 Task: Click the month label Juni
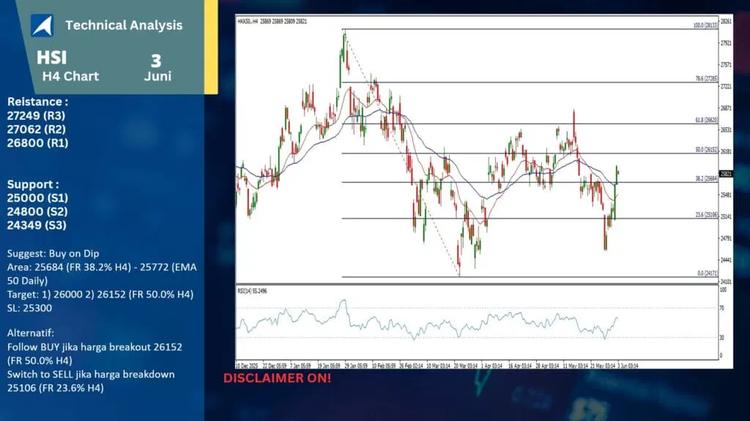[158, 76]
